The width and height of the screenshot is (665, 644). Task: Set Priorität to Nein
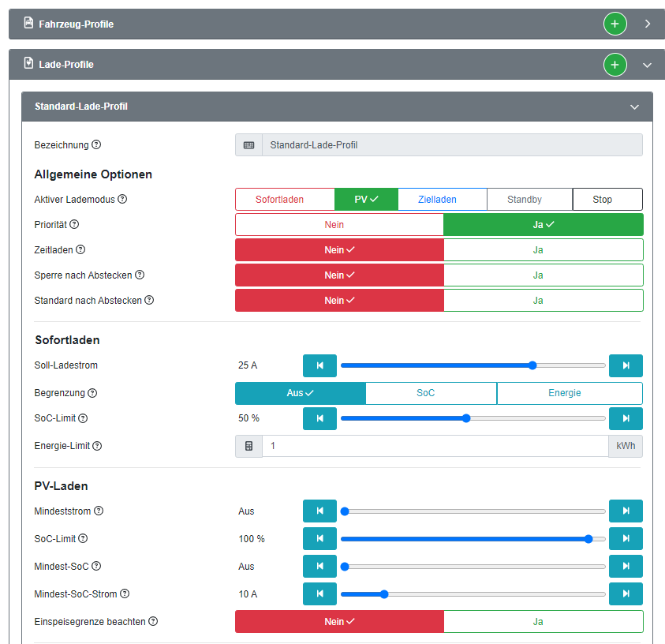(x=339, y=225)
